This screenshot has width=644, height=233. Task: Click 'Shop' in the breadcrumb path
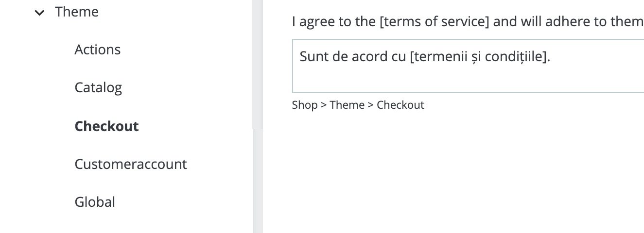304,105
